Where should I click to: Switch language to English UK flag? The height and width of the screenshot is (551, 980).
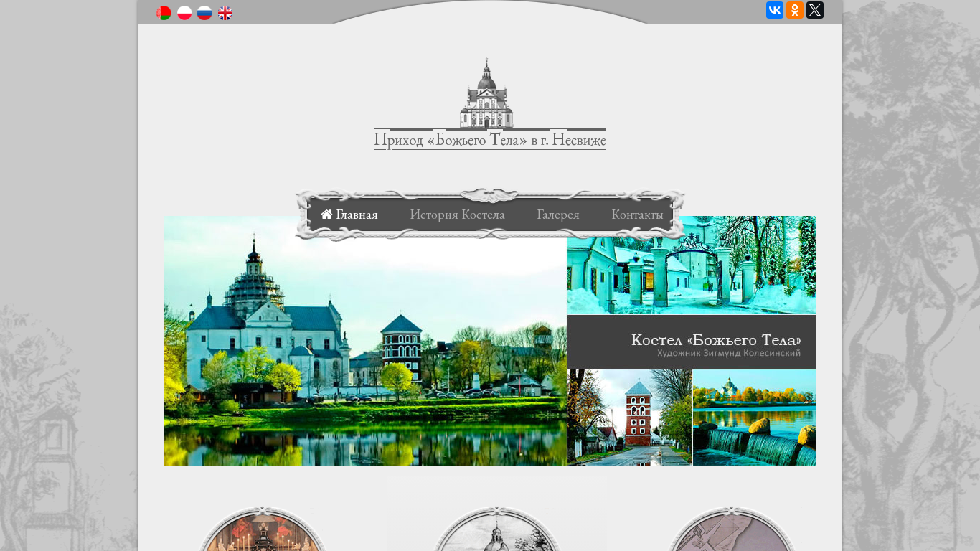(225, 13)
